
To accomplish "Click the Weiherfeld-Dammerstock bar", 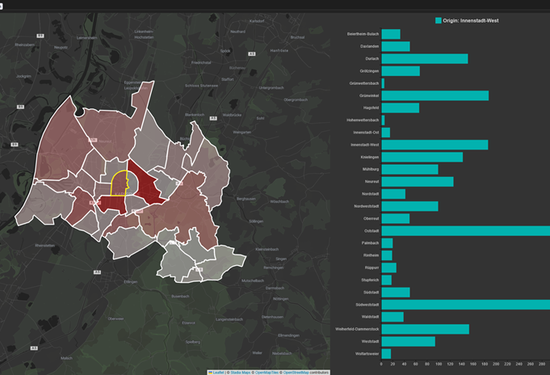I will tap(425, 329).
